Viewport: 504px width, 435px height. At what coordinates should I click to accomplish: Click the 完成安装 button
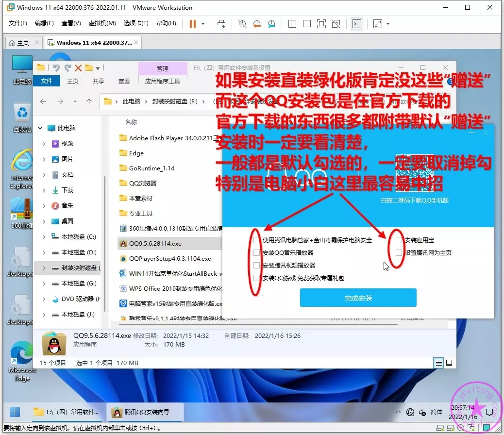click(358, 298)
